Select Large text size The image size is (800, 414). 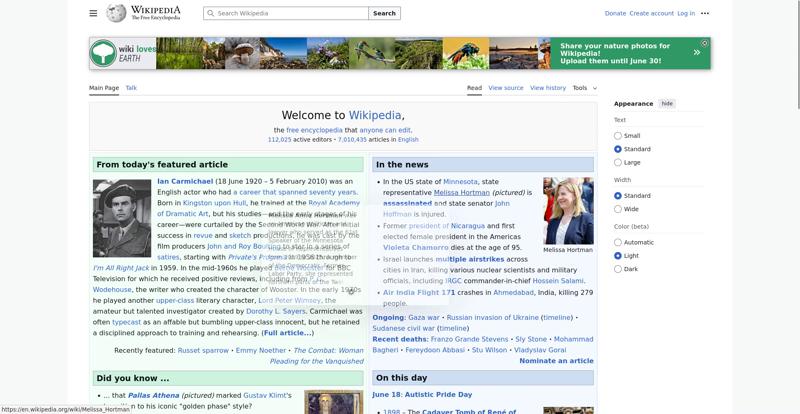(x=618, y=162)
